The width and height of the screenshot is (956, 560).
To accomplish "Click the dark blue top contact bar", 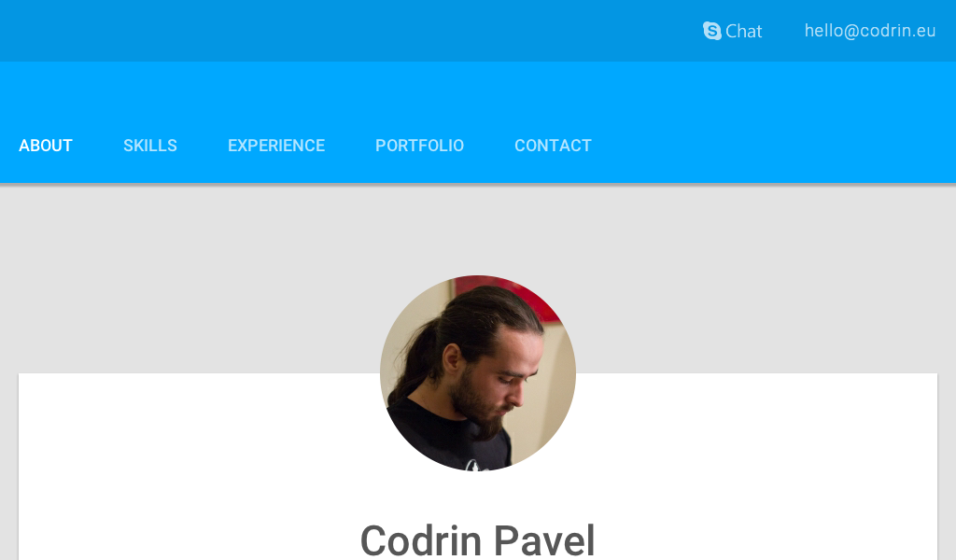I will pyautogui.click(x=366, y=31).
